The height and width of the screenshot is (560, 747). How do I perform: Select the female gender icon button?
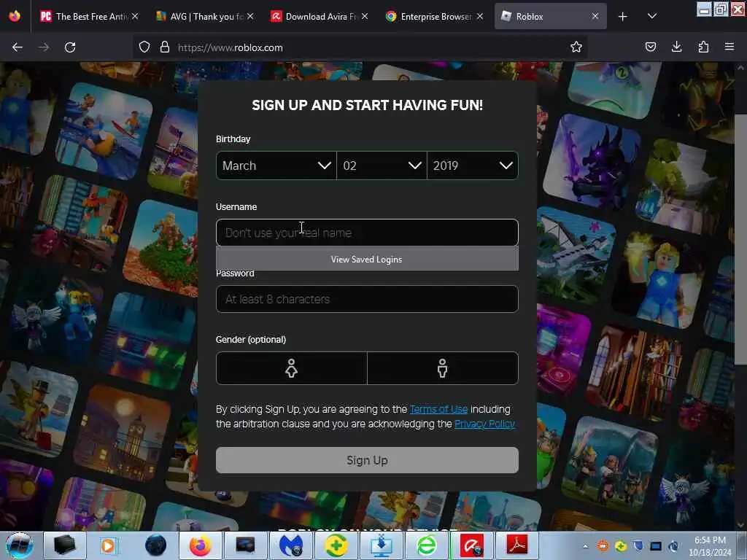(292, 368)
